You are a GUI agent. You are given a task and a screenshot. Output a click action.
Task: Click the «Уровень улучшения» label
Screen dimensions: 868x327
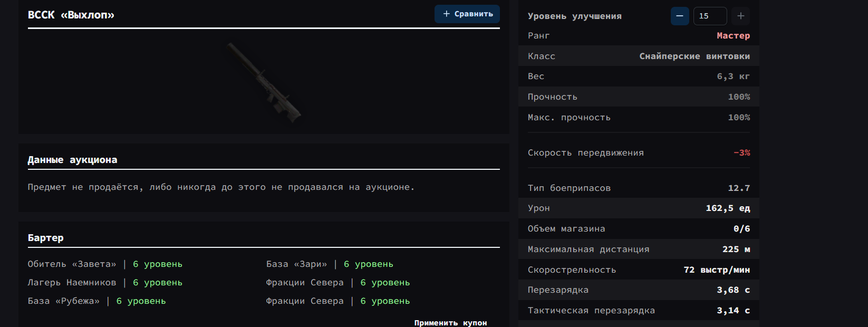(575, 16)
